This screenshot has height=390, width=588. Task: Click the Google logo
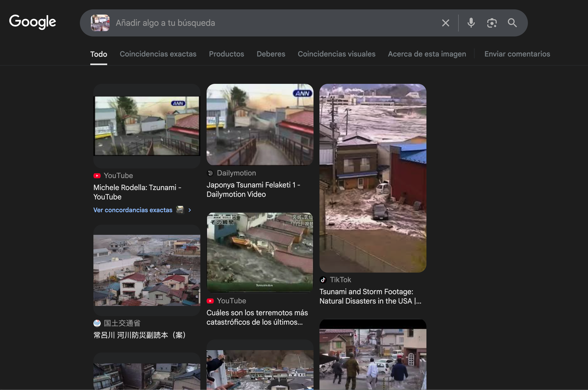[33, 22]
